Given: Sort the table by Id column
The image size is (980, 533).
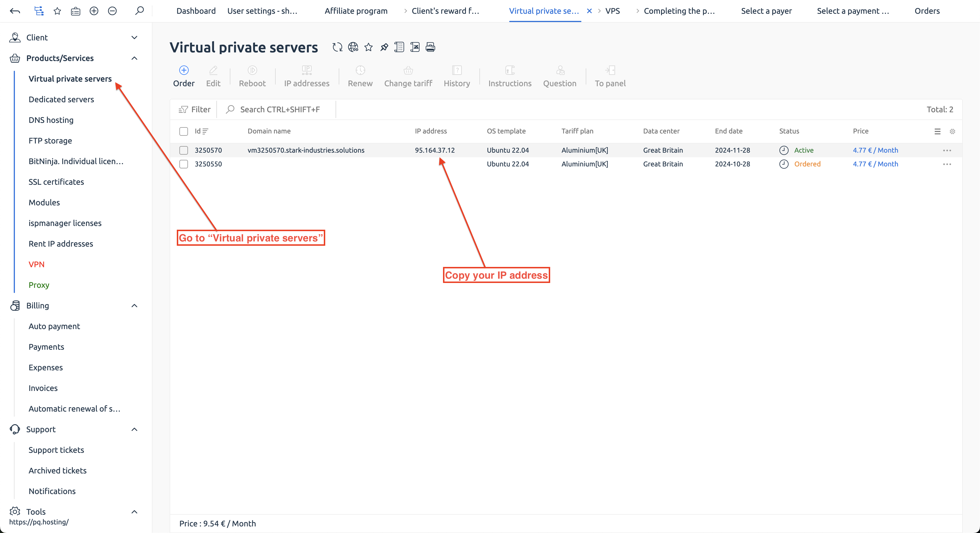Looking at the screenshot, I should pyautogui.click(x=201, y=131).
